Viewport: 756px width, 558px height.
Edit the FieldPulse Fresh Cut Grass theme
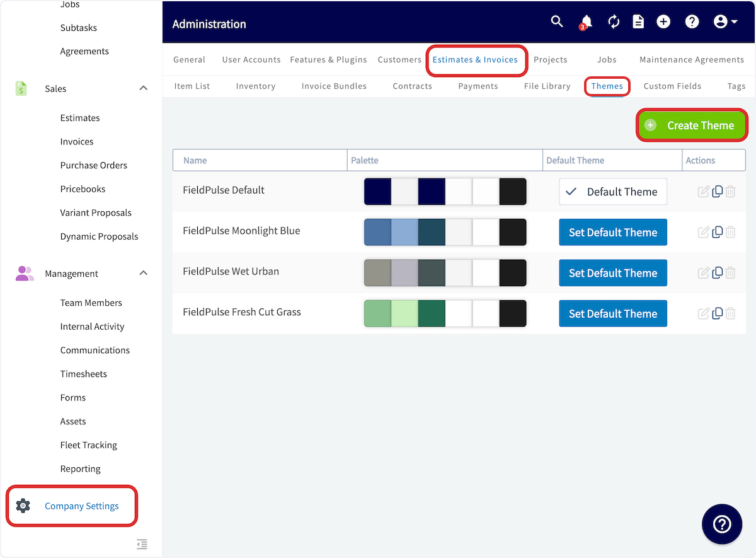click(x=704, y=313)
